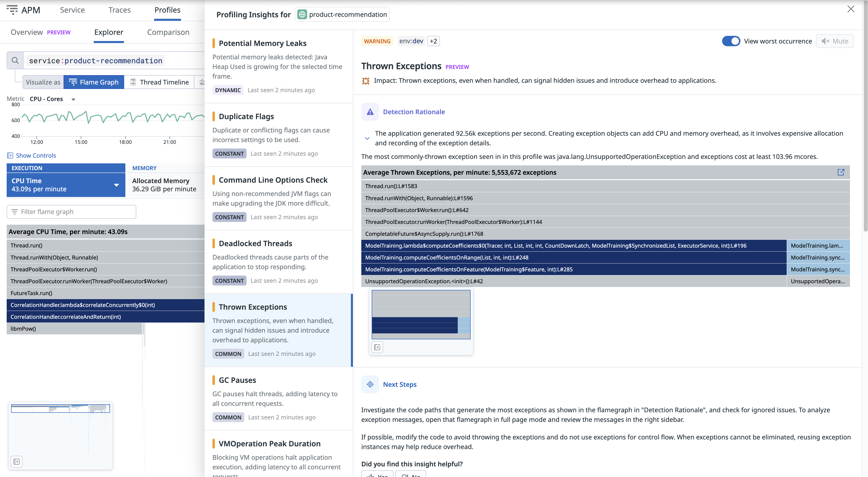The image size is (868, 477).
Task: Click the CorrelationHandler.lambda$correlateConcurrently$0(int) frame
Action: click(105, 305)
